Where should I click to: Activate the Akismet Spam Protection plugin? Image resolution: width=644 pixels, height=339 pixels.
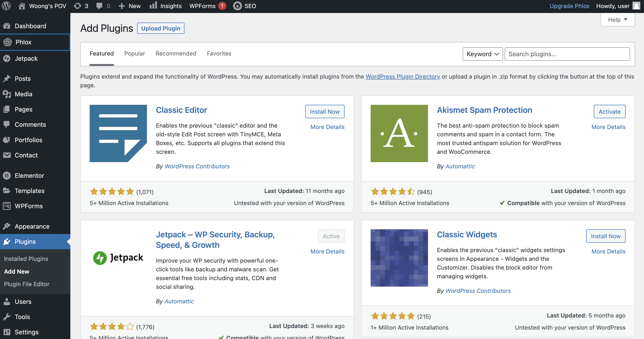[x=609, y=112]
